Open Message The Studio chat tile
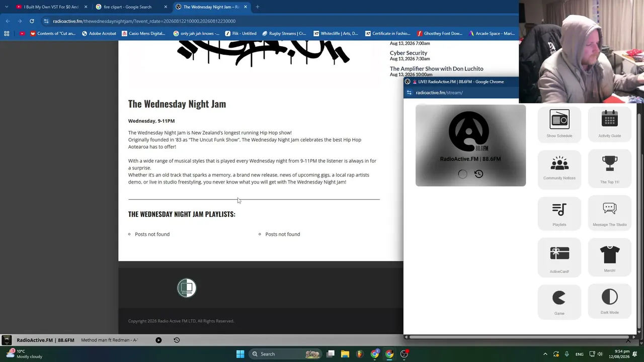644x362 pixels. click(x=609, y=213)
